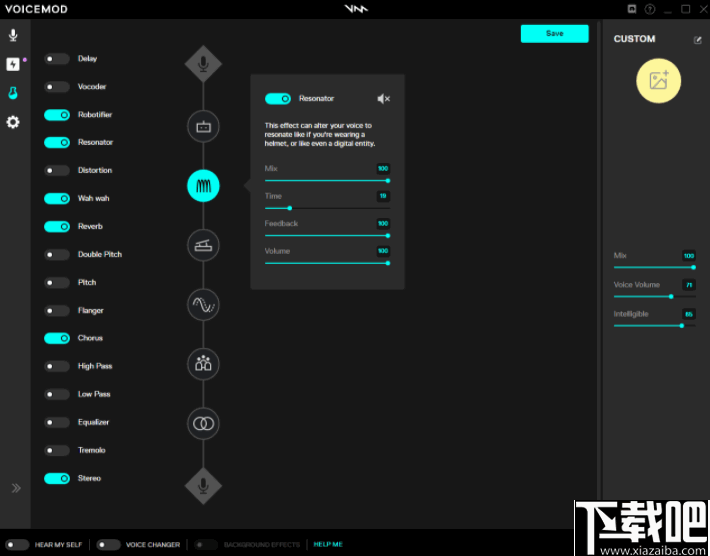This screenshot has width=710, height=556.
Task: Toggle BACKGROUND EFFECTS switch
Action: (x=206, y=545)
